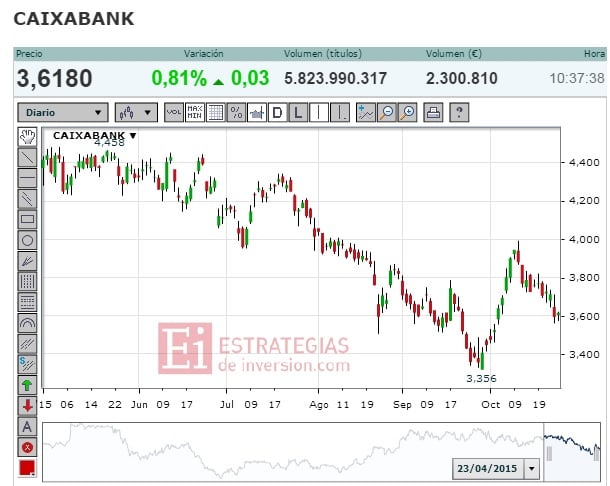610x486 pixels.
Task: Print the chart
Action: click(433, 112)
